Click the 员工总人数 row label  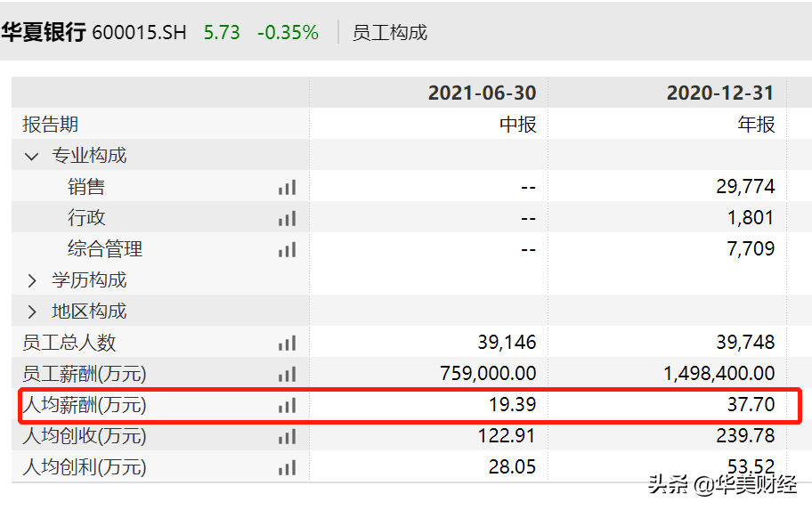point(69,343)
